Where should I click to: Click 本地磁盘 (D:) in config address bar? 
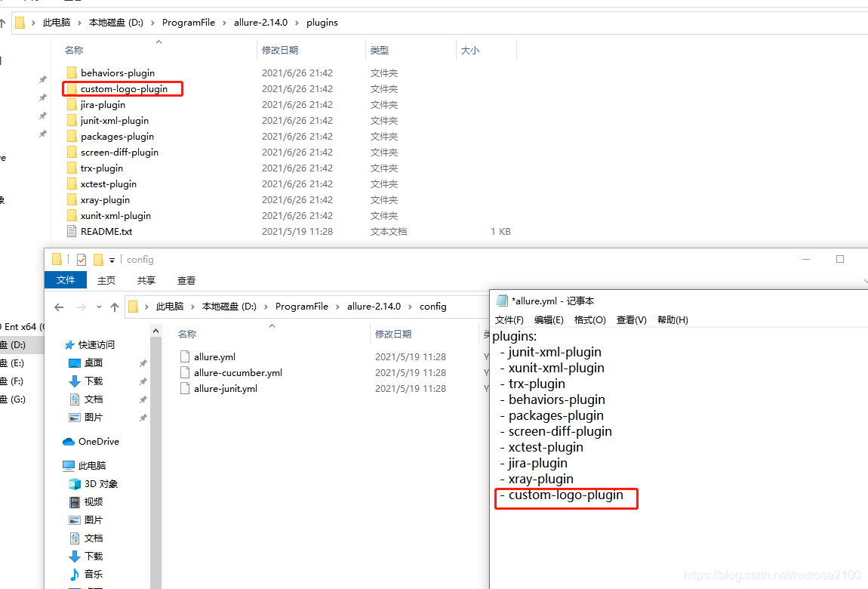point(229,307)
